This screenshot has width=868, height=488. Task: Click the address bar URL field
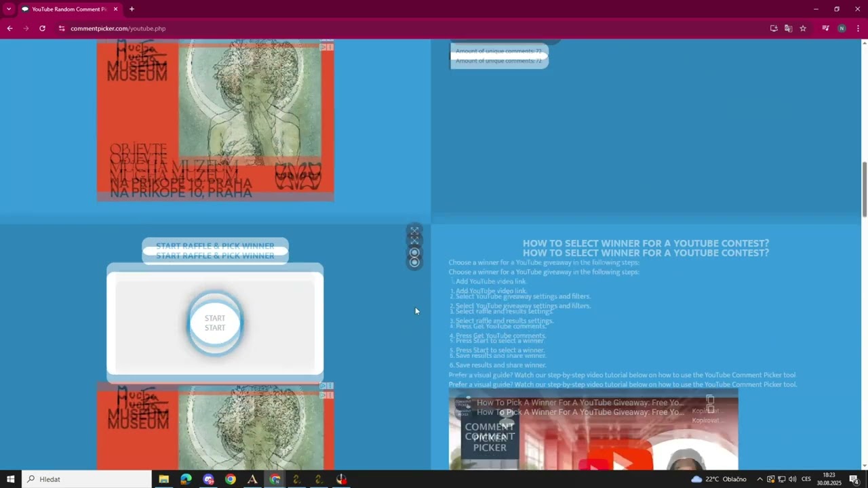click(x=407, y=28)
